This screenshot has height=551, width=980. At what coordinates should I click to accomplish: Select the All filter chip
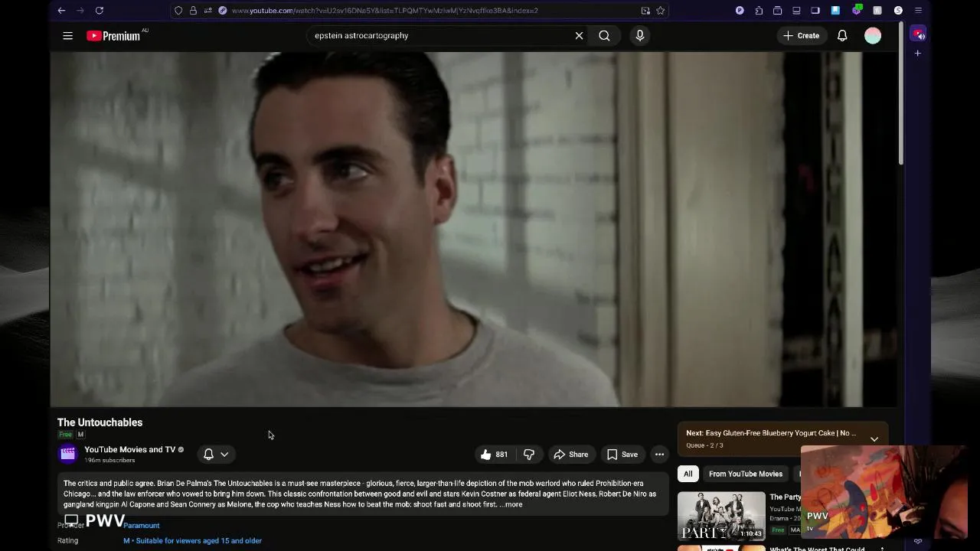(688, 474)
